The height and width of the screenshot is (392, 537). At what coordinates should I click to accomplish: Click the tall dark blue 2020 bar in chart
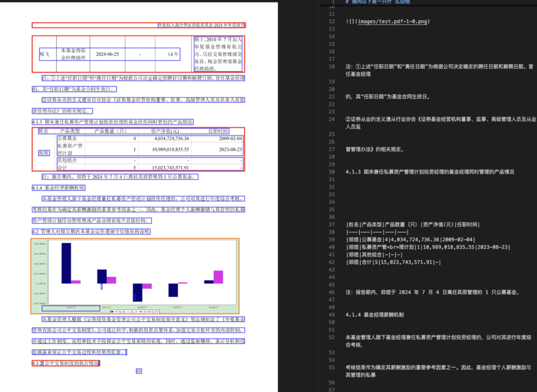pyautogui.click(x=66, y=263)
